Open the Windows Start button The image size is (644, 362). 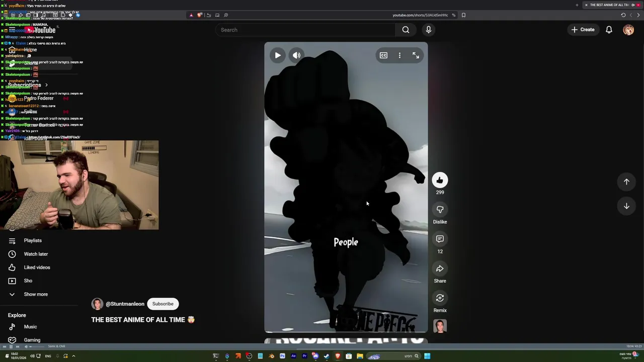pos(427,356)
